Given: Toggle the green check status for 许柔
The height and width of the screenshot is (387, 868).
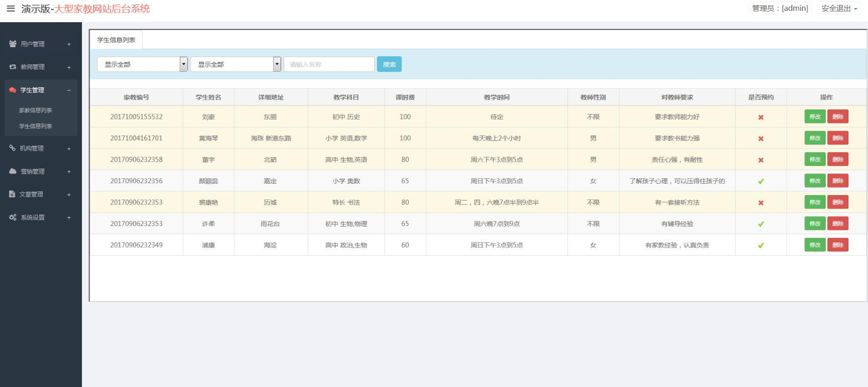Looking at the screenshot, I should click(x=761, y=224).
